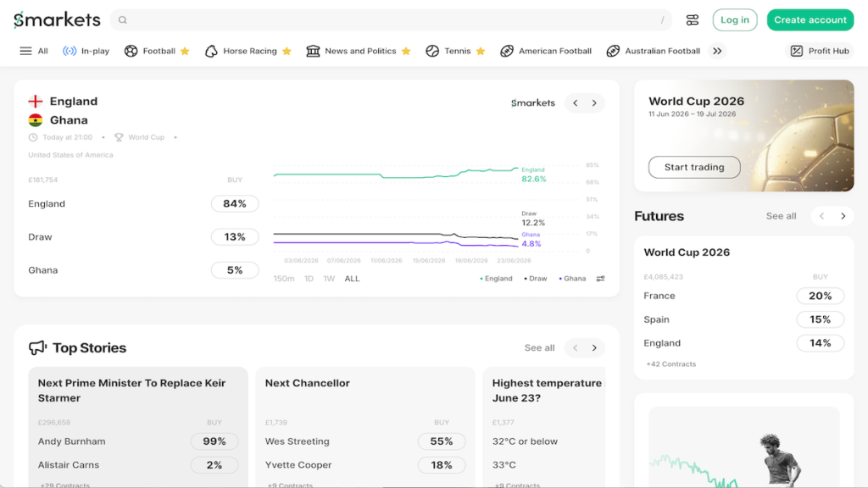This screenshot has height=488, width=868.
Task: Show previous Futures market
Action: [x=822, y=216]
